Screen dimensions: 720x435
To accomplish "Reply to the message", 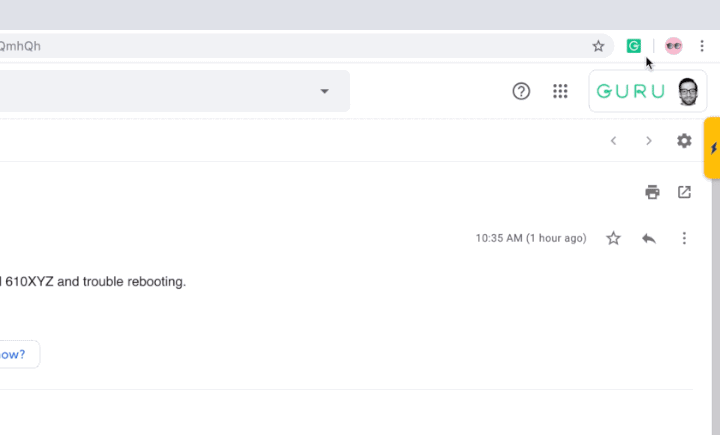I will point(649,238).
